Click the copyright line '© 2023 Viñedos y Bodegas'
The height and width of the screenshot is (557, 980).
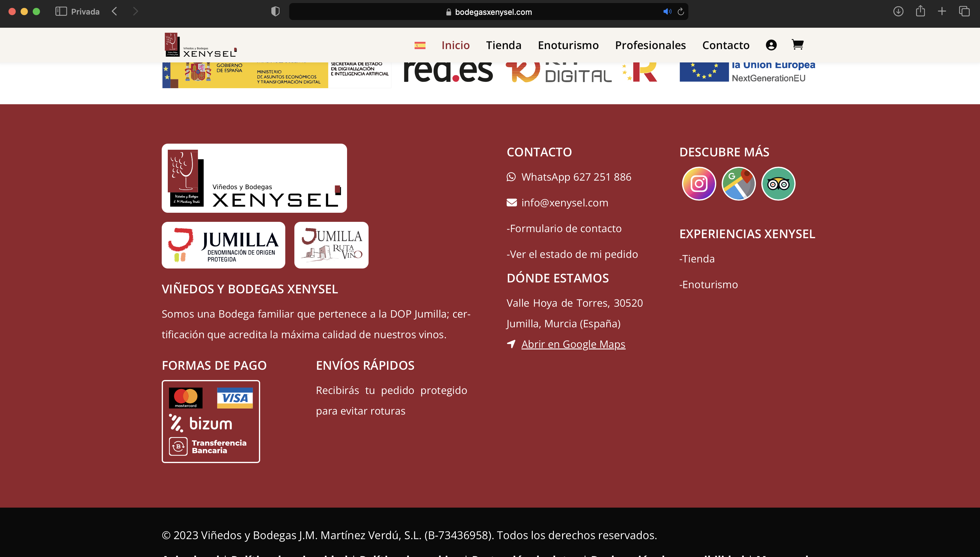(x=409, y=535)
